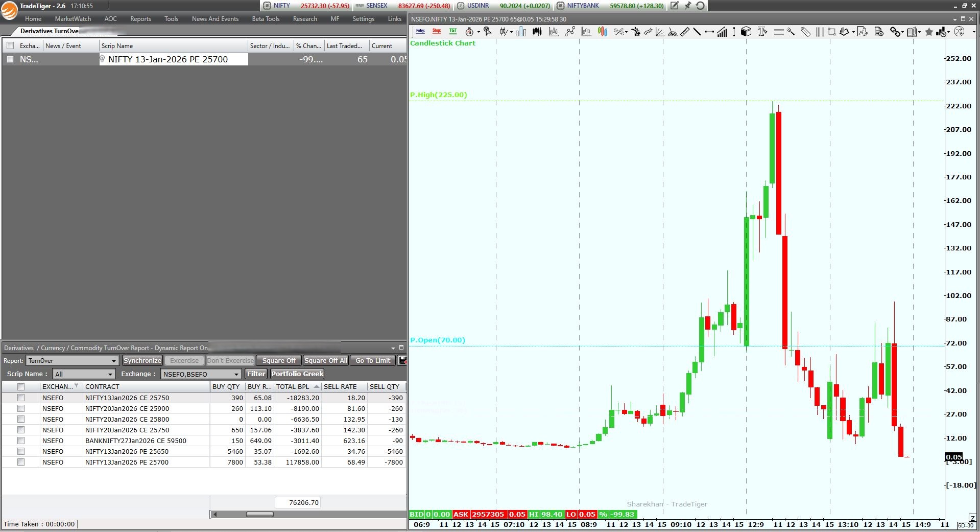Screen dimensions: 980x532
Task: Click the Entry price line icon
Action: [x=420, y=32]
